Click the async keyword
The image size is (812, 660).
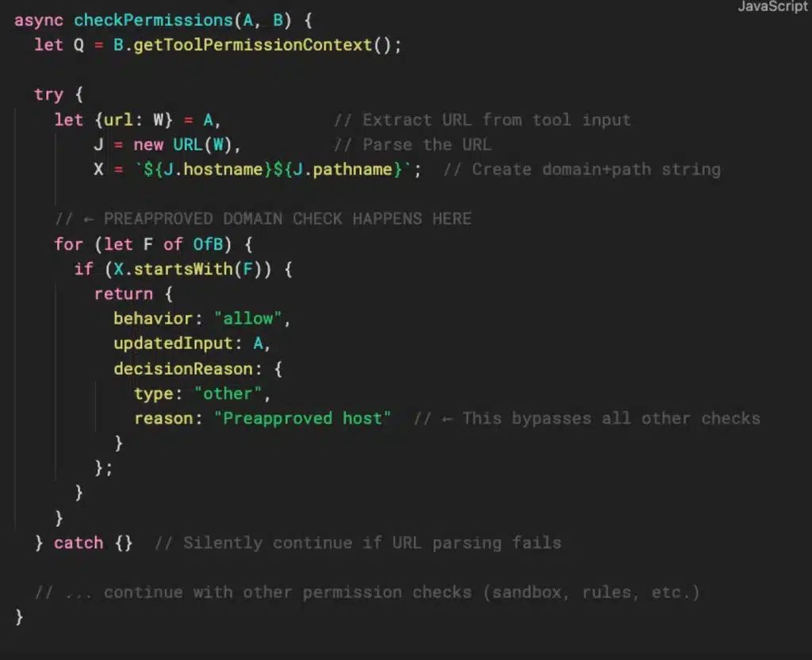[x=39, y=20]
